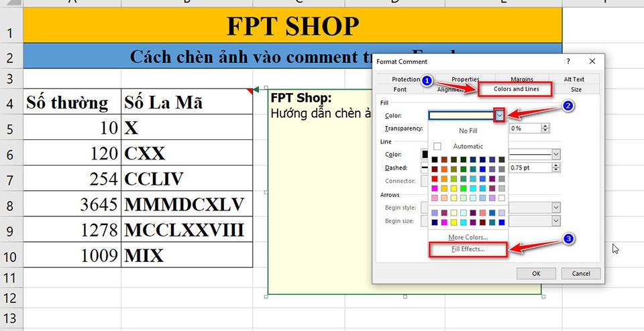Screen dimensions: 644x331
Task: Select the cell containing X
Action: click(187, 127)
